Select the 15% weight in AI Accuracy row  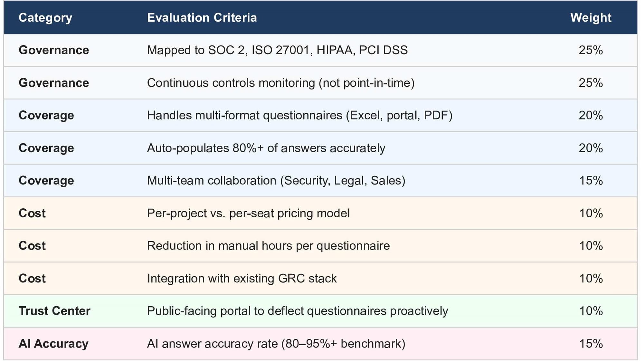pos(591,344)
